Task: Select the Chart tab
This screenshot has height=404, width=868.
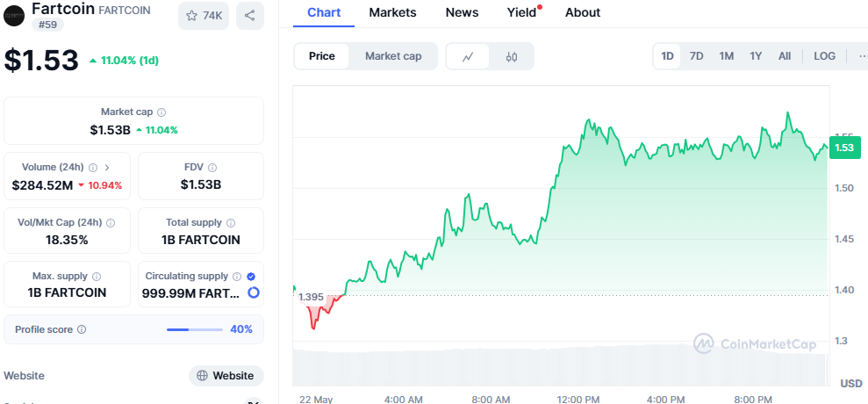Action: pos(324,12)
